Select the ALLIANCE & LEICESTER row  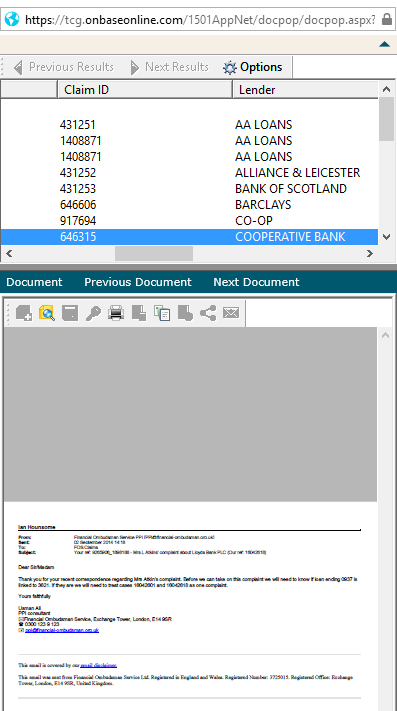tap(189, 173)
